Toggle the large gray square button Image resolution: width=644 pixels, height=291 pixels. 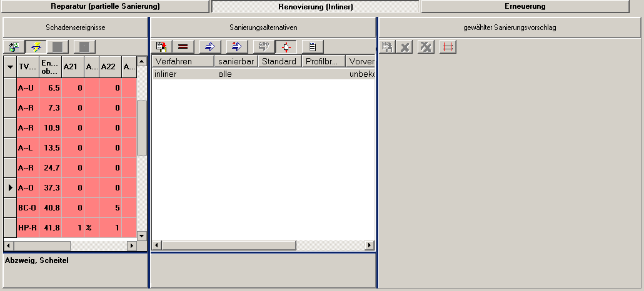(x=57, y=47)
